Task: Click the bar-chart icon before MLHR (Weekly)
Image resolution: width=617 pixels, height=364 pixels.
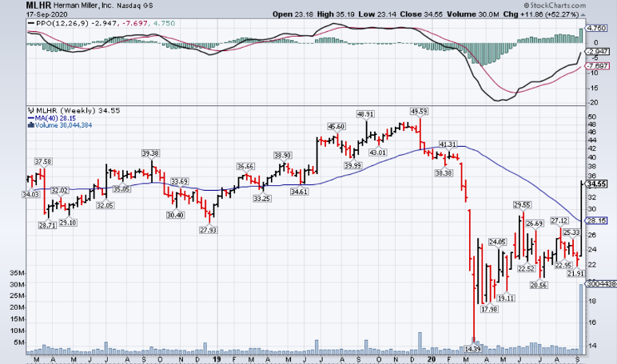Action: click(30, 111)
